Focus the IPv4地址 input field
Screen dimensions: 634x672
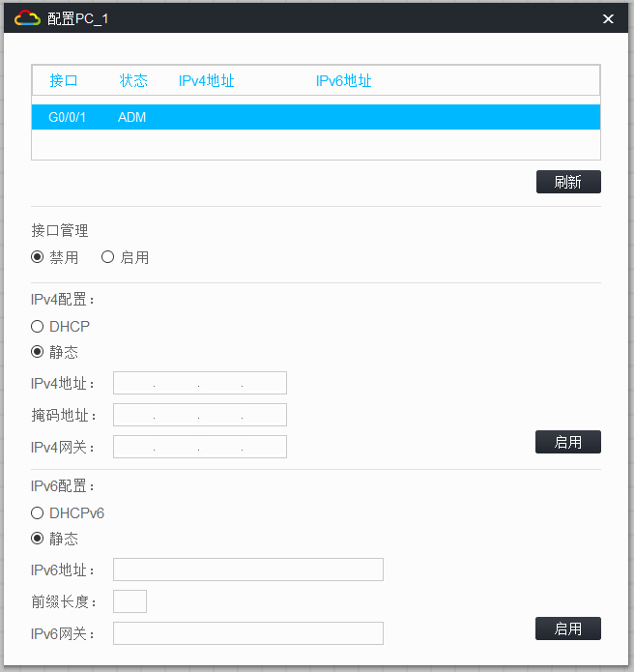point(200,383)
